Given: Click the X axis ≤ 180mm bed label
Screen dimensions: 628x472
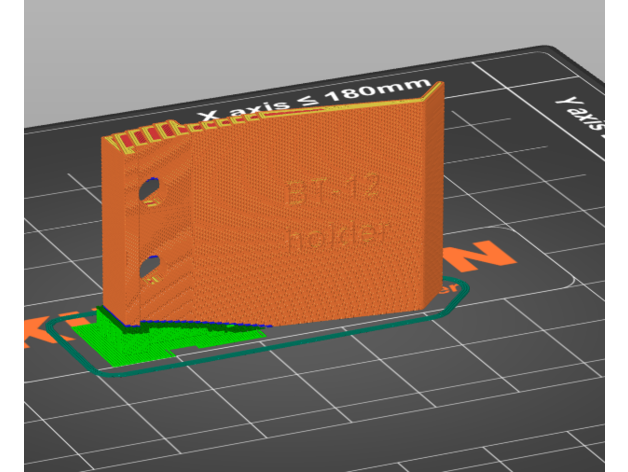Looking at the screenshot, I should coord(315,101).
